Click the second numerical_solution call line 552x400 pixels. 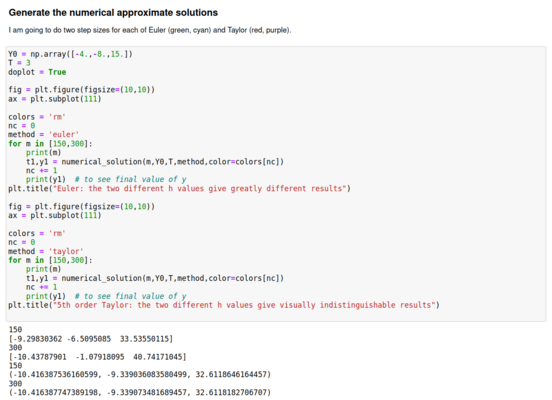pyautogui.click(x=155, y=279)
